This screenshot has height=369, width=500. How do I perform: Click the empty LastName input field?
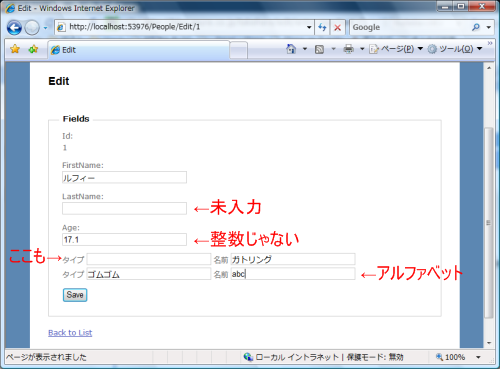[x=124, y=208]
